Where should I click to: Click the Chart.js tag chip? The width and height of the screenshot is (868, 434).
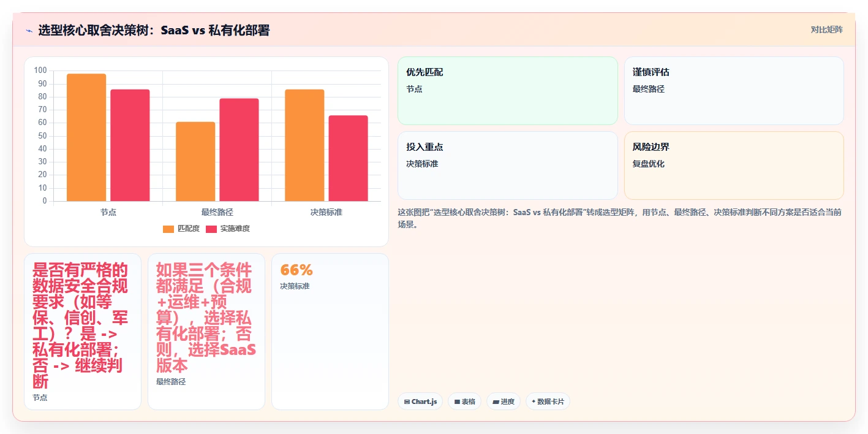coord(420,402)
